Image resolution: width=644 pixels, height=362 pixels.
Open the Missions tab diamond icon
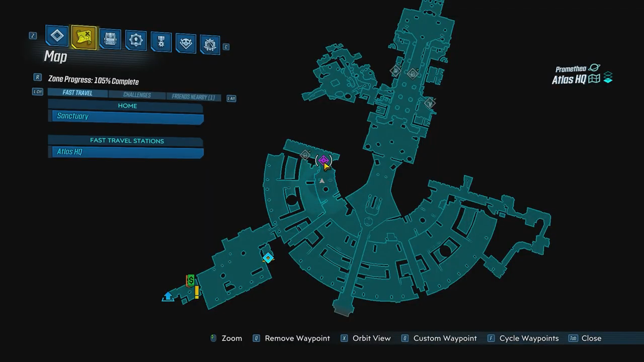coord(57,36)
